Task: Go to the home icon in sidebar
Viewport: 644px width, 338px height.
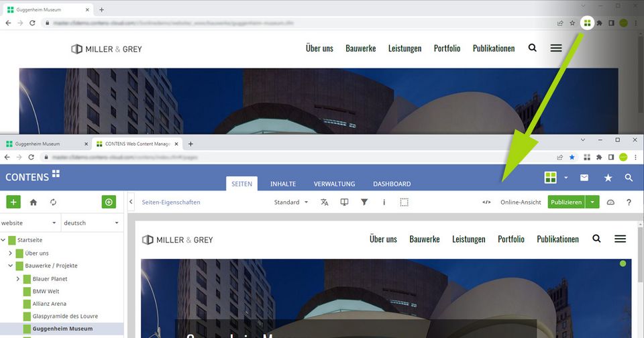Action: [x=34, y=202]
